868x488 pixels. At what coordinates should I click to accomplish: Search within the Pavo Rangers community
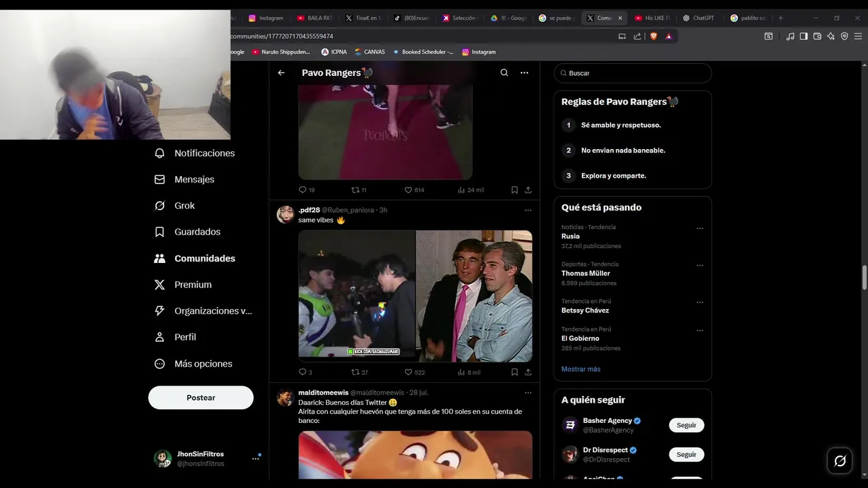504,73
